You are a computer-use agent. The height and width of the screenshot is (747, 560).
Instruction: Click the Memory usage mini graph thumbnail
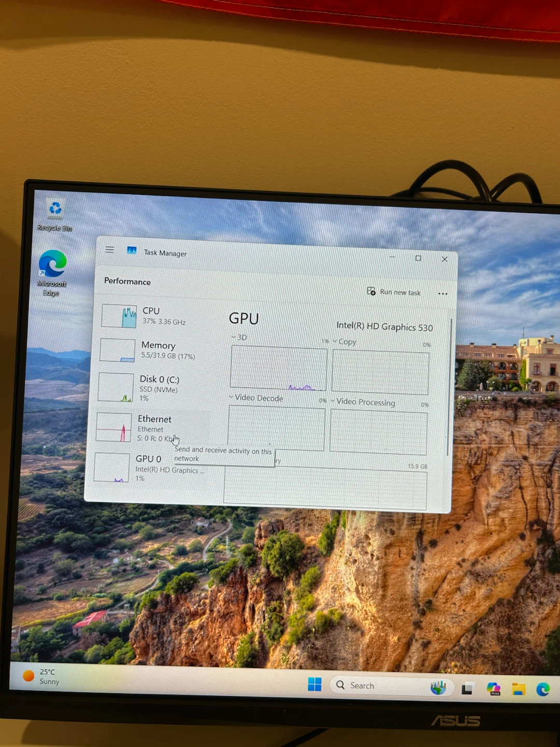(x=117, y=350)
